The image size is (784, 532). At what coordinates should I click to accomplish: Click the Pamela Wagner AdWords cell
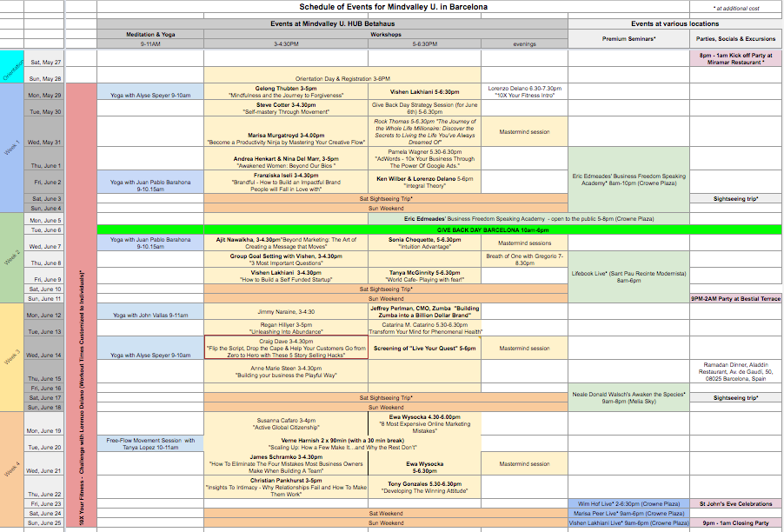click(x=424, y=158)
